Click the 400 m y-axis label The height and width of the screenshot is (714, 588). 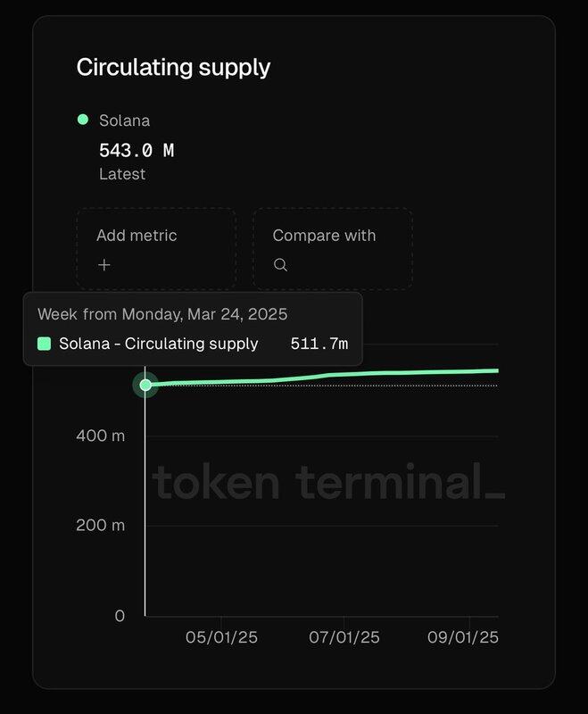[101, 436]
